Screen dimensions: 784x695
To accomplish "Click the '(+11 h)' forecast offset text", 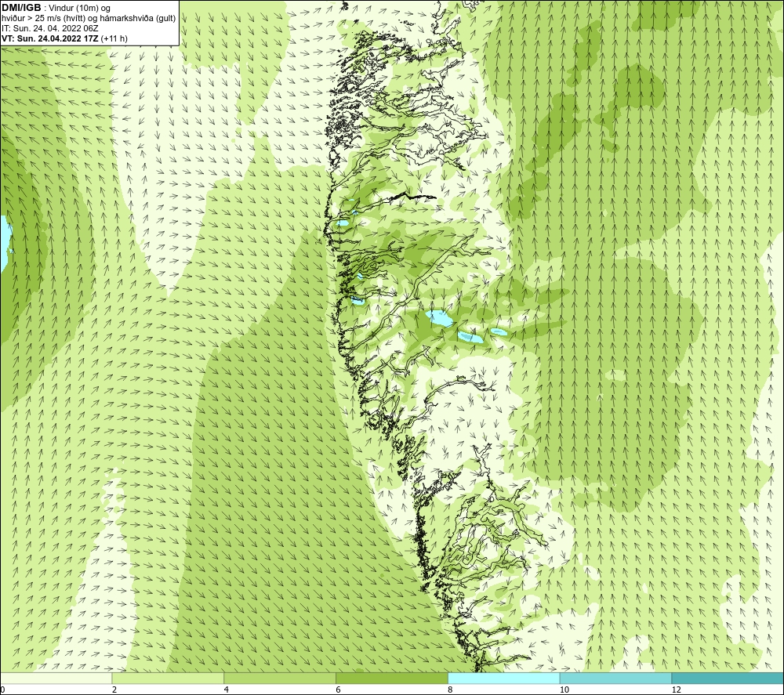I will (x=114, y=38).
